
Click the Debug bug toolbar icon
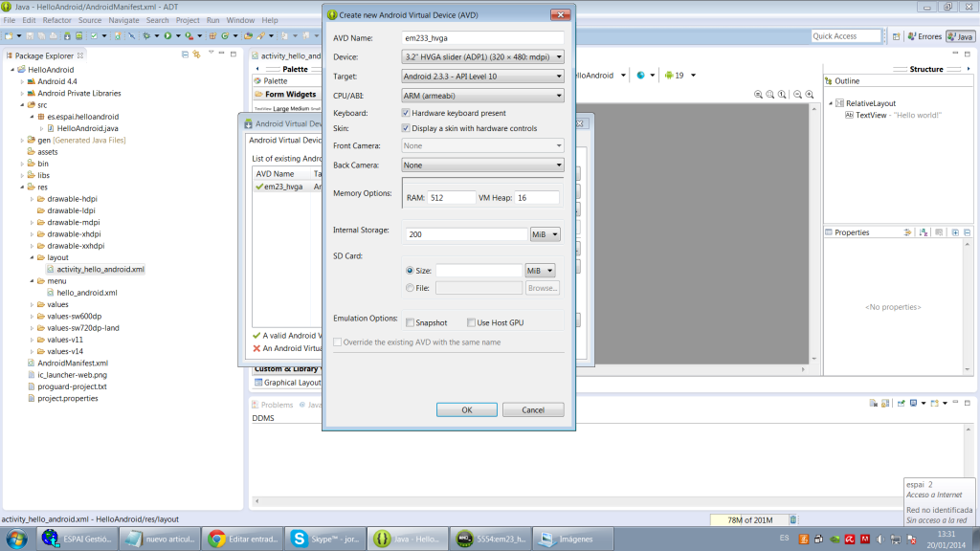tap(146, 36)
